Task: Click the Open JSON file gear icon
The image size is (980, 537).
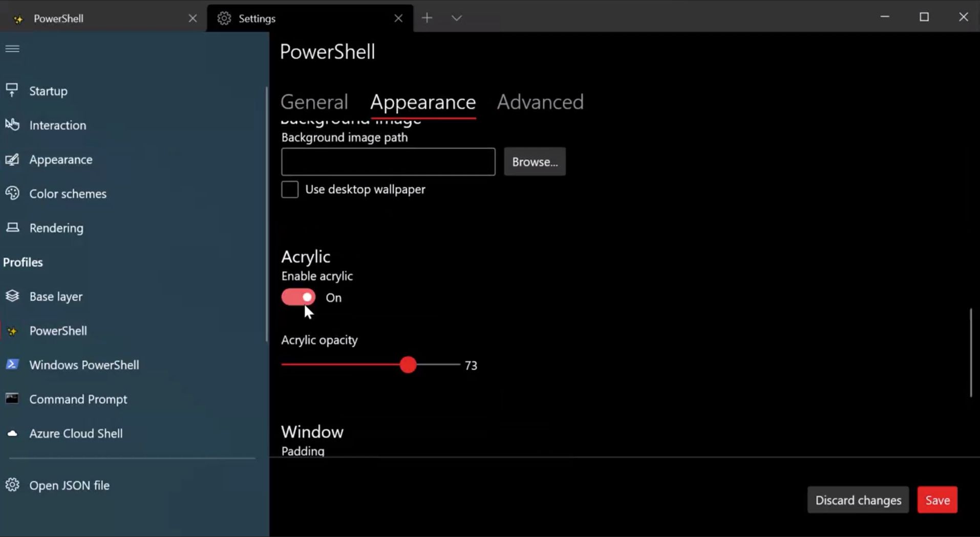Action: point(12,485)
